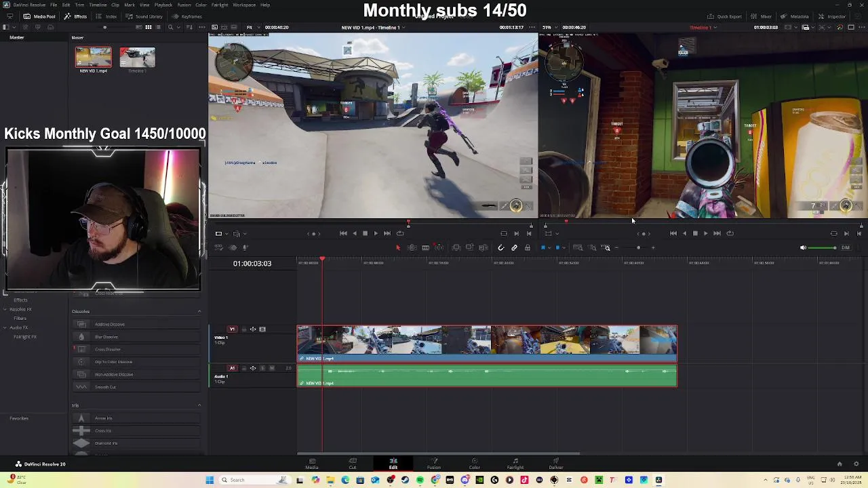Open Fairlight FX in effects tree
Image resolution: width=868 pixels, height=488 pixels.
pos(25,337)
